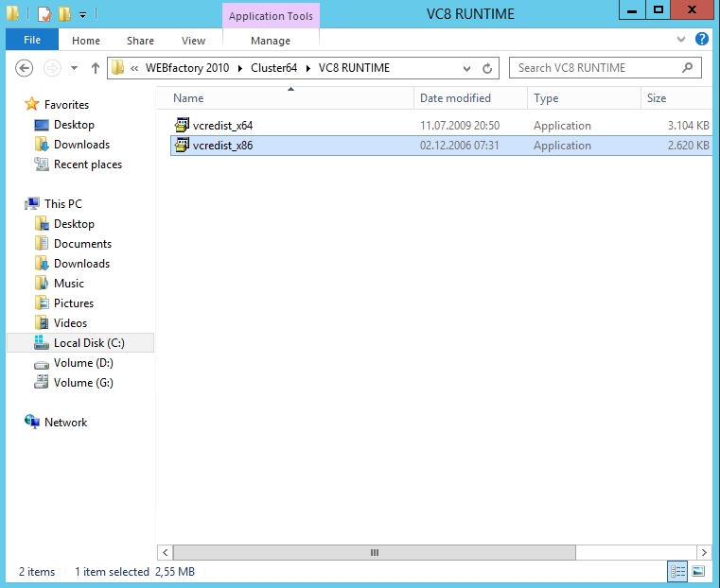Expand the ribbon with the chevron

(681, 39)
